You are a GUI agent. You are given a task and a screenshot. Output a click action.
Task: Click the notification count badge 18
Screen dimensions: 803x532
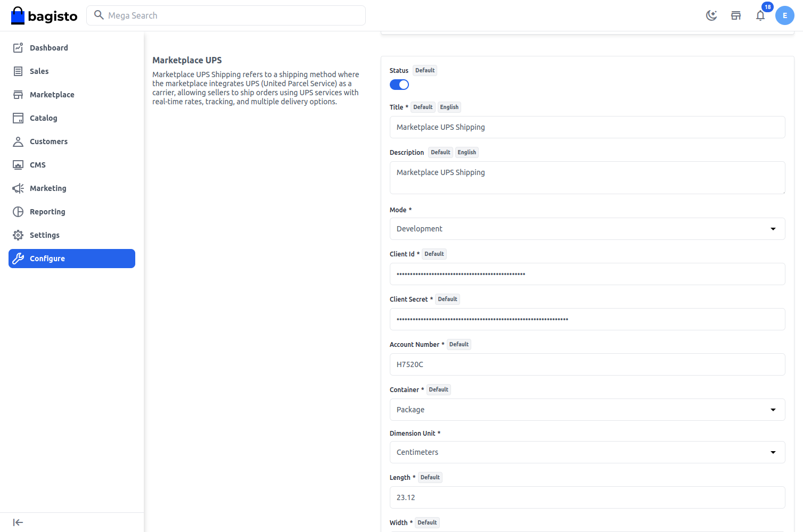pos(767,7)
